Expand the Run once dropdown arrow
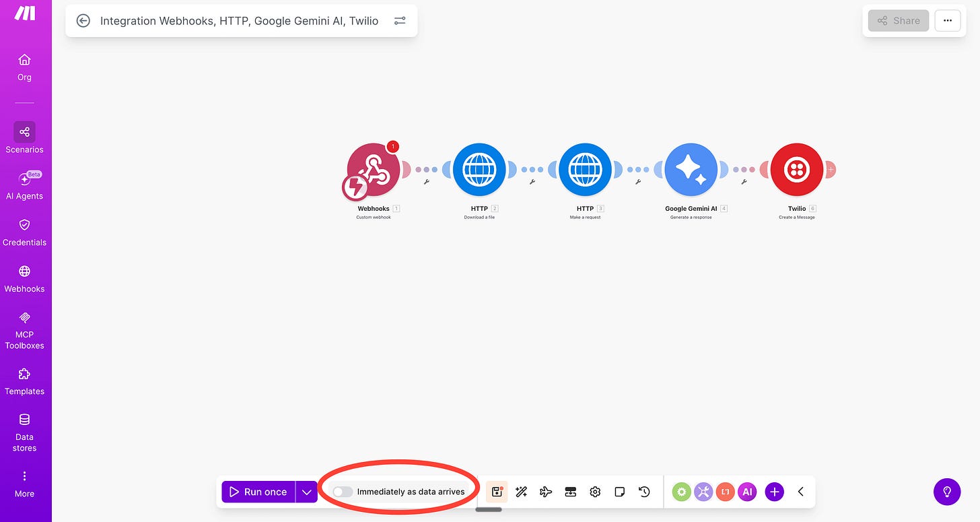The image size is (980, 522). click(x=306, y=492)
